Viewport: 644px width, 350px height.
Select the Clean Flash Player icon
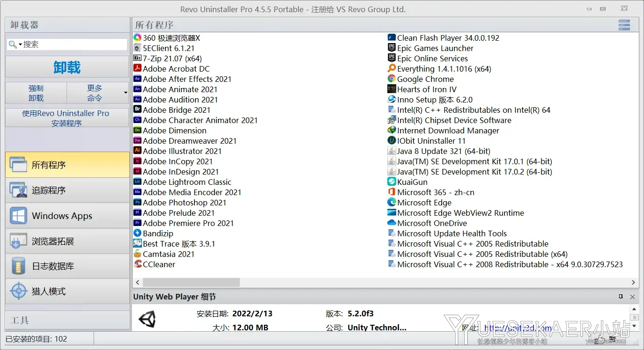[x=392, y=37]
